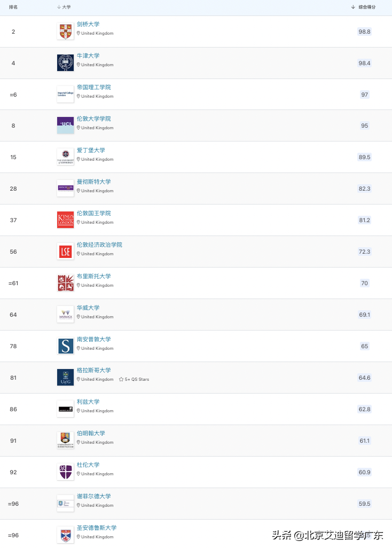Click the University of Glasgow logo
Image resolution: width=392 pixels, height=549 pixels.
click(65, 378)
